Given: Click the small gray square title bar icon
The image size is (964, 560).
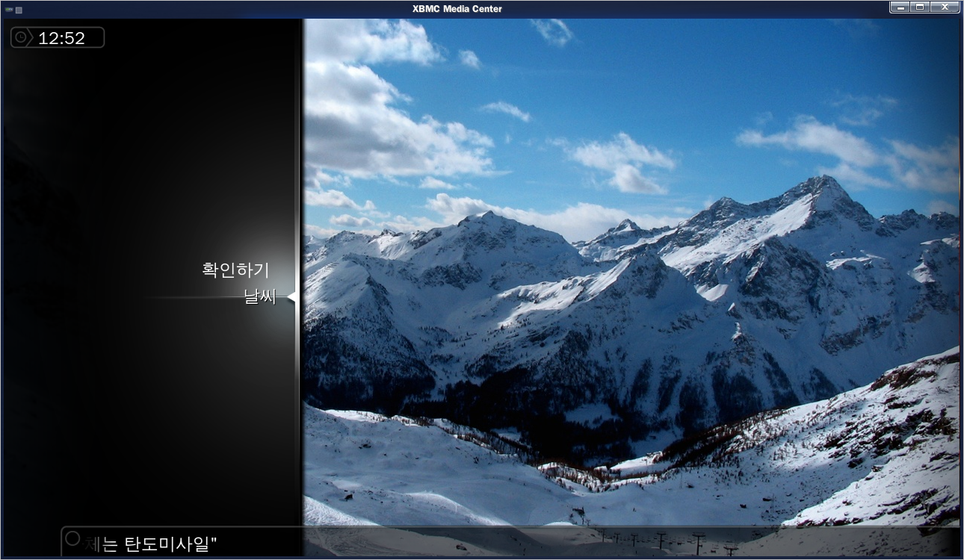Looking at the screenshot, I should point(19,10).
